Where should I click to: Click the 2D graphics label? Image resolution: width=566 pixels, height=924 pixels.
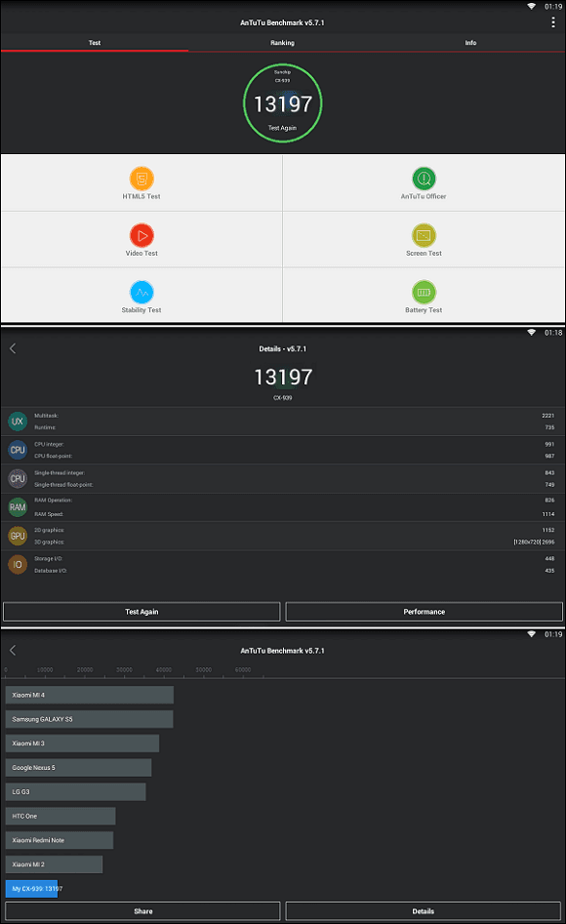pyautogui.click(x=49, y=531)
